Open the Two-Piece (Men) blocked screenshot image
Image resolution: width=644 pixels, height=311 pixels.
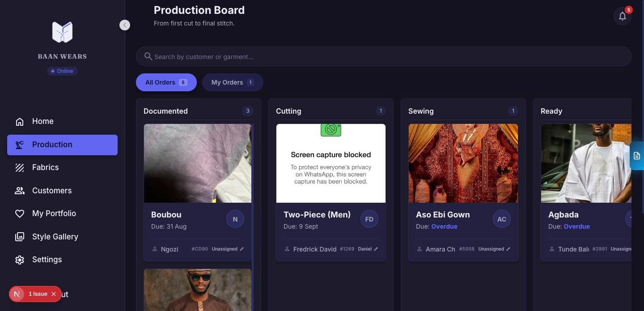click(331, 163)
